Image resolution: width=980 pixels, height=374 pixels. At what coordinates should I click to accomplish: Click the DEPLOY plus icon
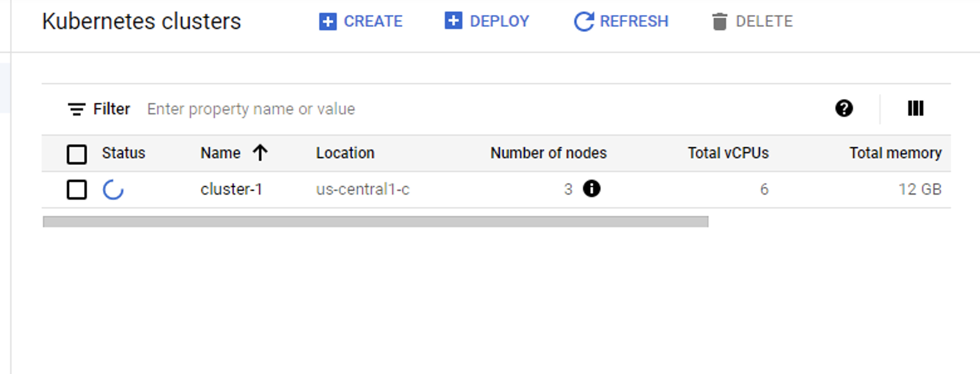[453, 21]
